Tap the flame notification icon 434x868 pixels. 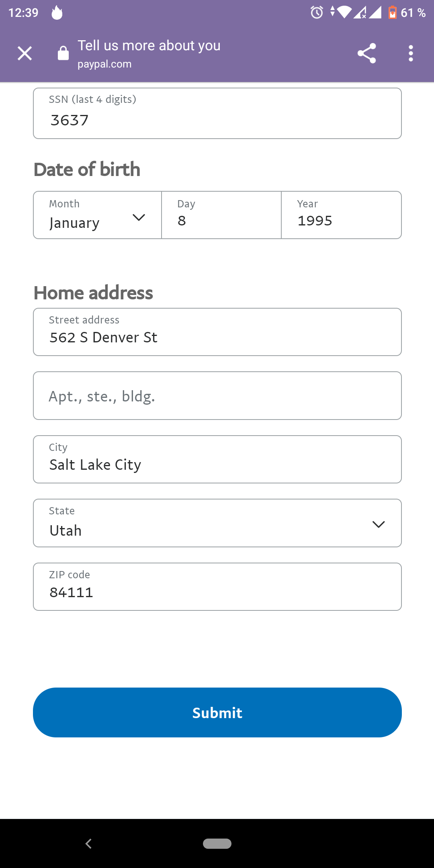57,12
